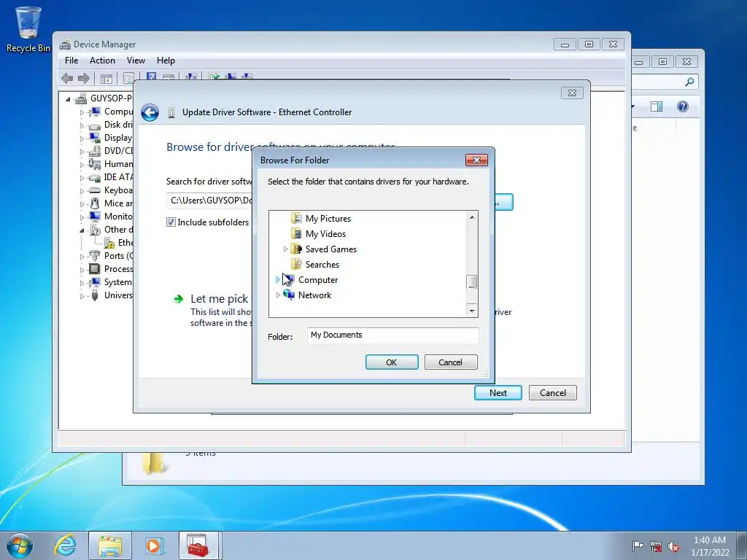The width and height of the screenshot is (747, 560).
Task: Expand the Computer node in folder tree
Action: coord(278,279)
